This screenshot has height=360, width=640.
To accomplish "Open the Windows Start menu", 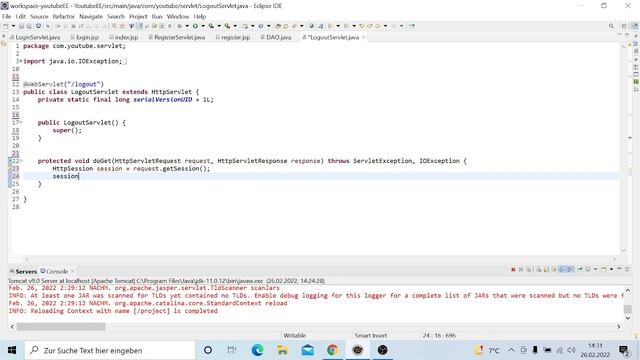I will tap(12, 350).
